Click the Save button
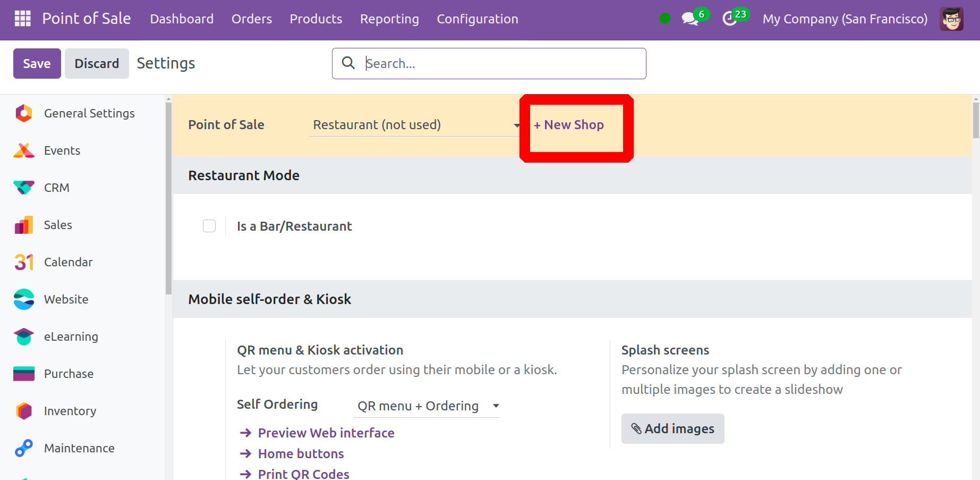Screen dimensions: 980x480 (x=37, y=63)
